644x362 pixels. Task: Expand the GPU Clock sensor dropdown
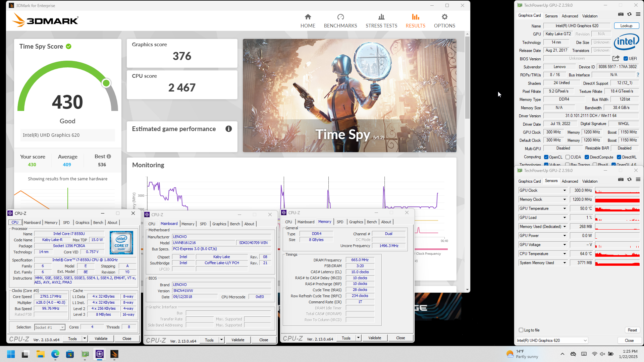click(x=565, y=190)
